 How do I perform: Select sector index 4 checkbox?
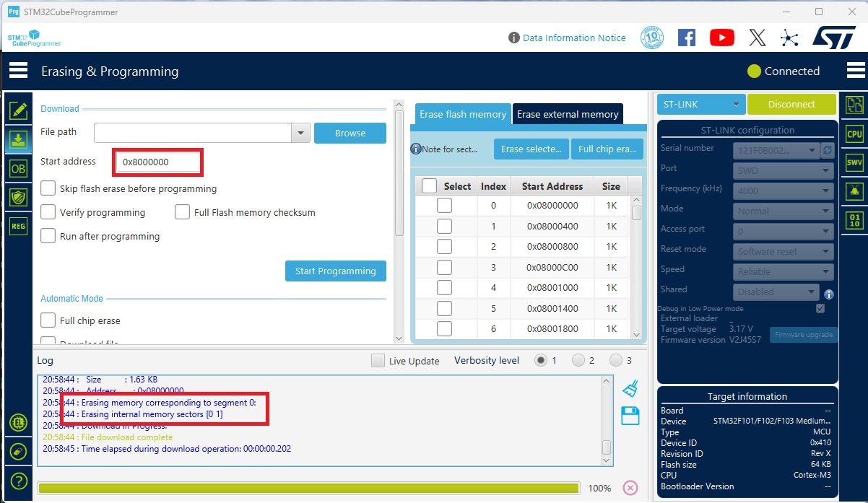click(445, 287)
